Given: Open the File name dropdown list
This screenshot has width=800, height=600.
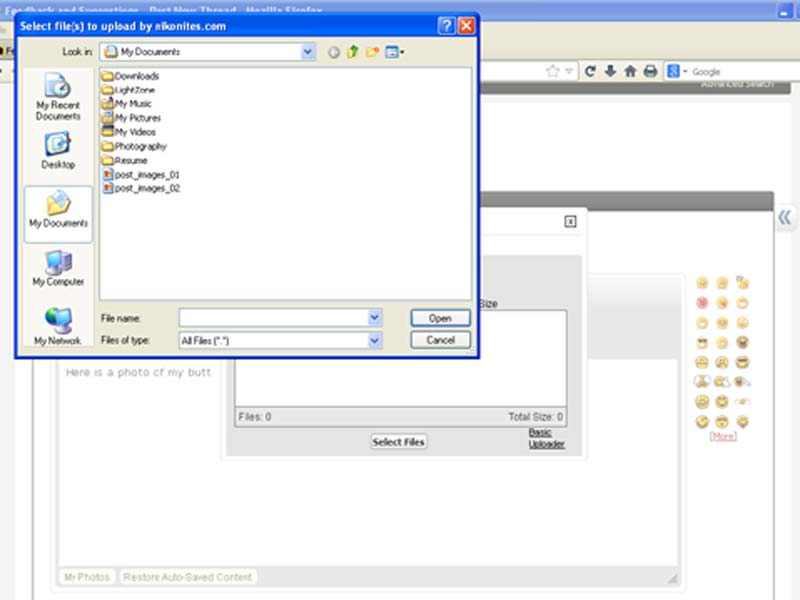Looking at the screenshot, I should (x=375, y=318).
